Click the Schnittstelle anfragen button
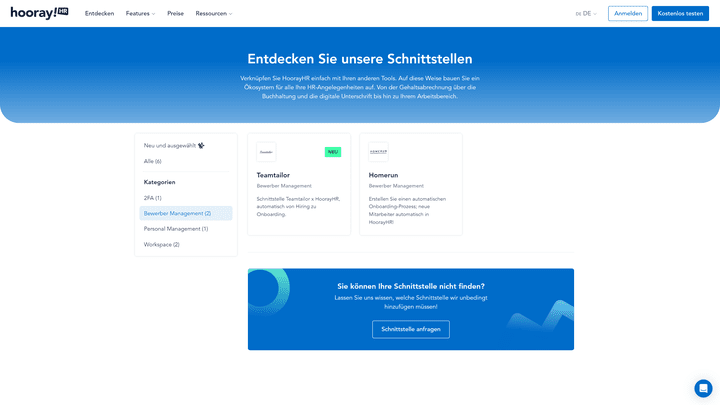 point(411,329)
